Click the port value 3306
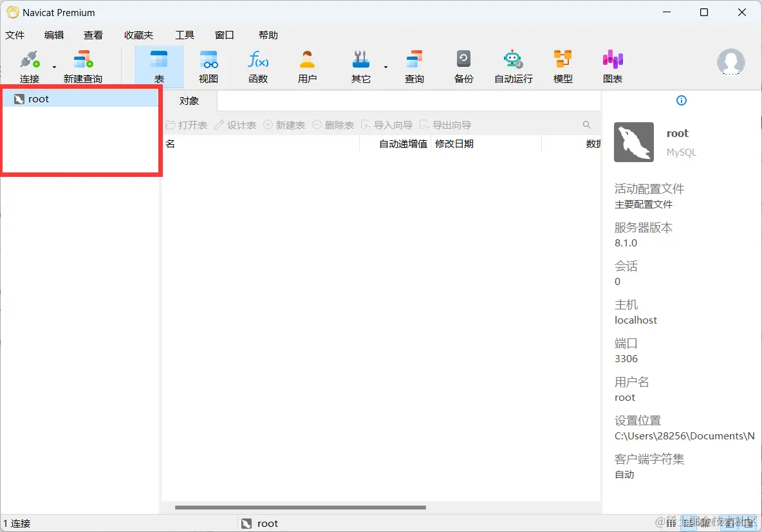762x532 pixels. point(626,358)
